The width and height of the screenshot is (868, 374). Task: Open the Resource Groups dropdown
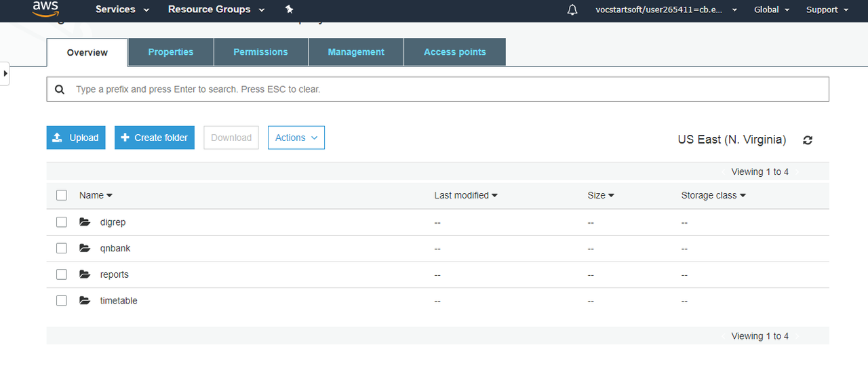pos(216,9)
